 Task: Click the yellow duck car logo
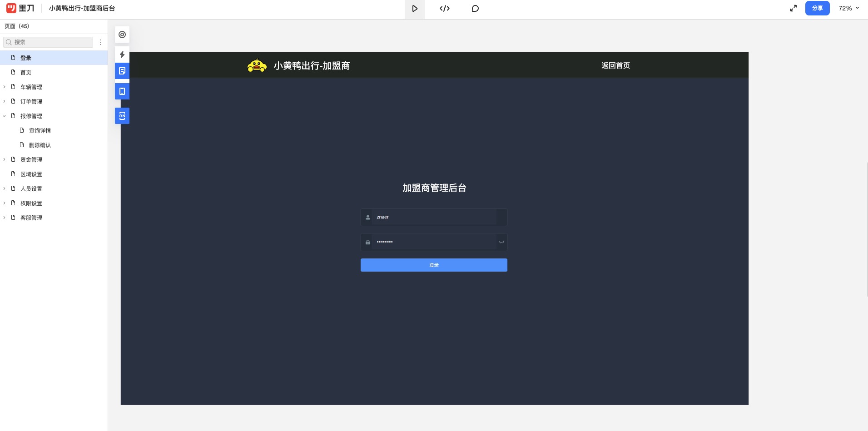(x=257, y=65)
